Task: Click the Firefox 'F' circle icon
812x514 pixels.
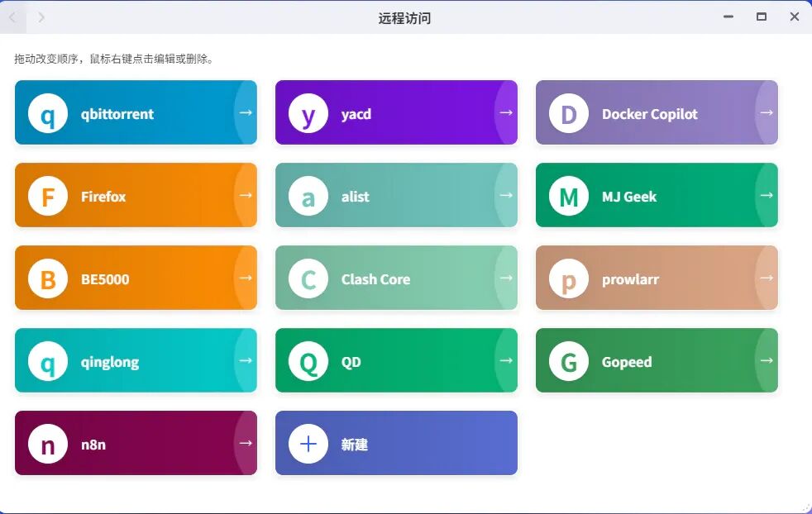Action: (48, 196)
